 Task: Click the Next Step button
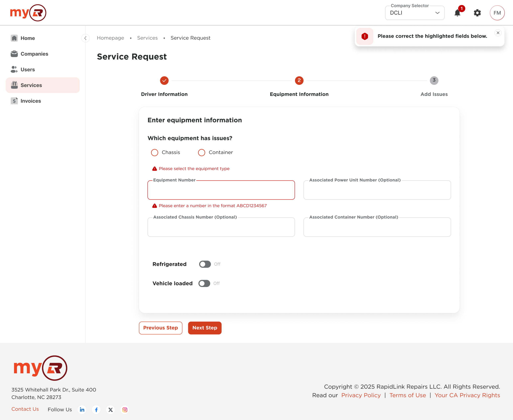(x=205, y=328)
